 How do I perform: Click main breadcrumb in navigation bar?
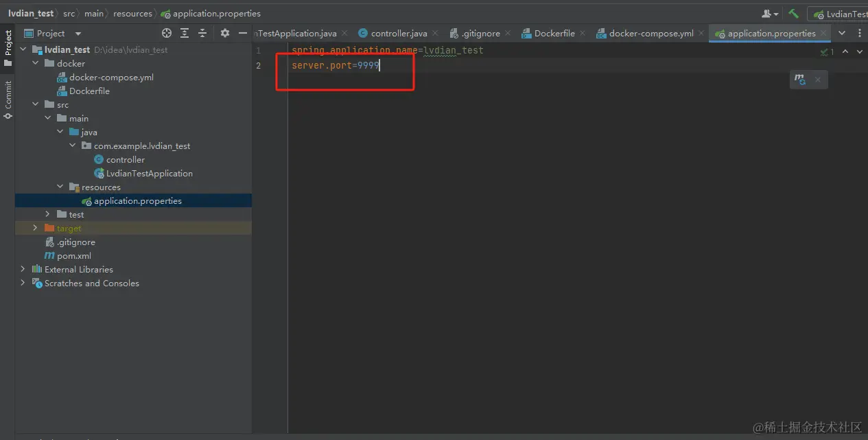[94, 13]
